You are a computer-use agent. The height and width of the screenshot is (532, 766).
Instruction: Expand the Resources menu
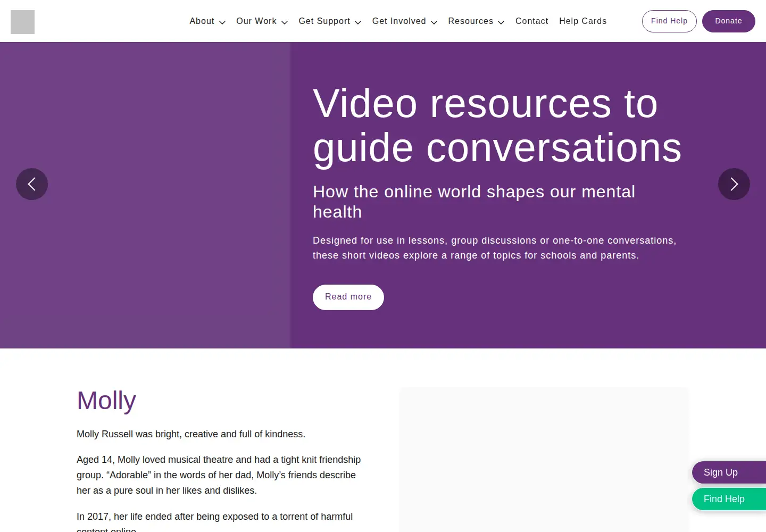476,21
